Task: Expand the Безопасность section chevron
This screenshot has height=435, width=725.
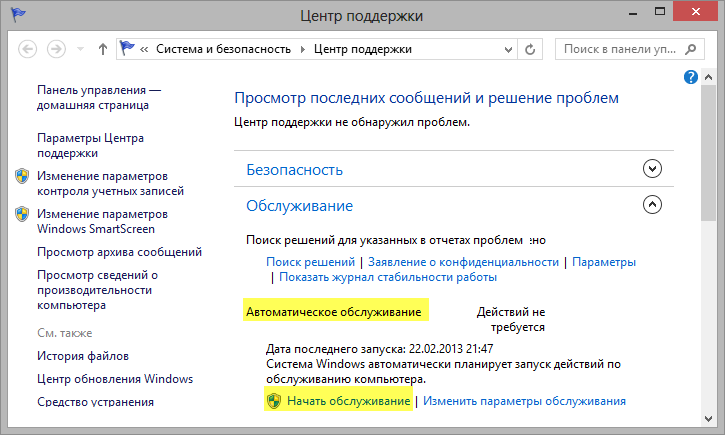Action: tap(652, 168)
